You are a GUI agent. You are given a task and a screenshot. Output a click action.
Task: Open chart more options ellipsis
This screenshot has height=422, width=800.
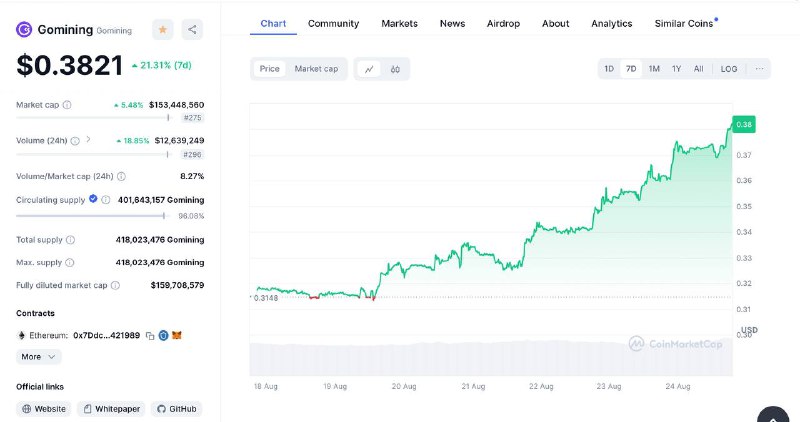(x=760, y=69)
